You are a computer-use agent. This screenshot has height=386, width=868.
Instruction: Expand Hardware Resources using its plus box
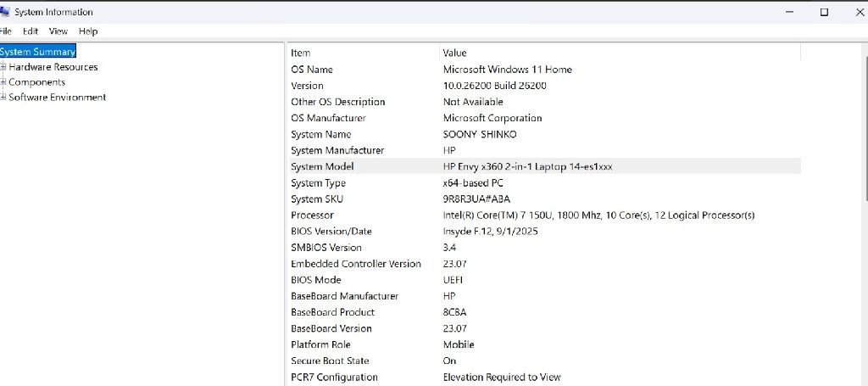3,67
